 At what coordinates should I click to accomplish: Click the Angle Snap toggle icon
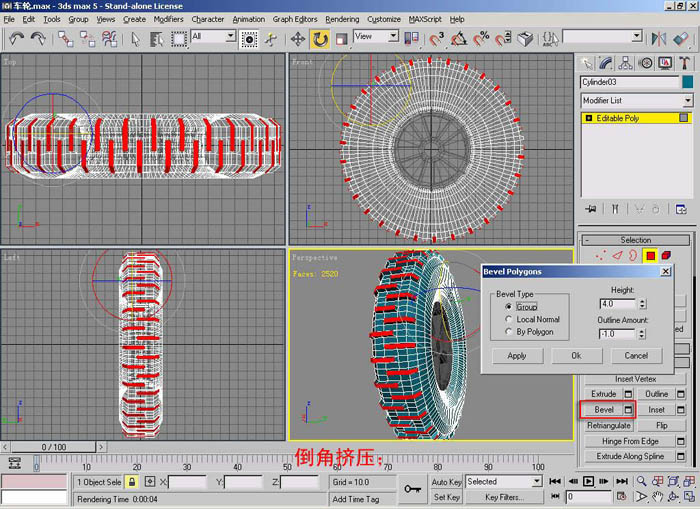(x=458, y=39)
